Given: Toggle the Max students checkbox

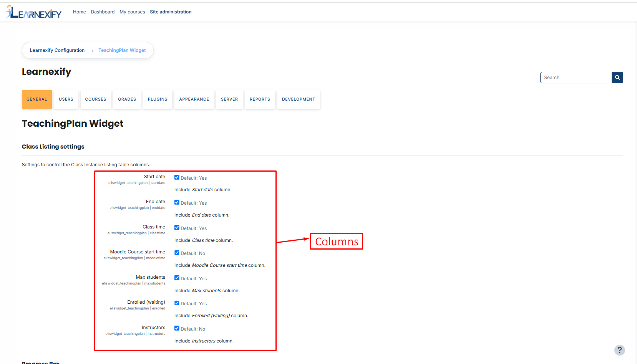Looking at the screenshot, I should coord(177,278).
